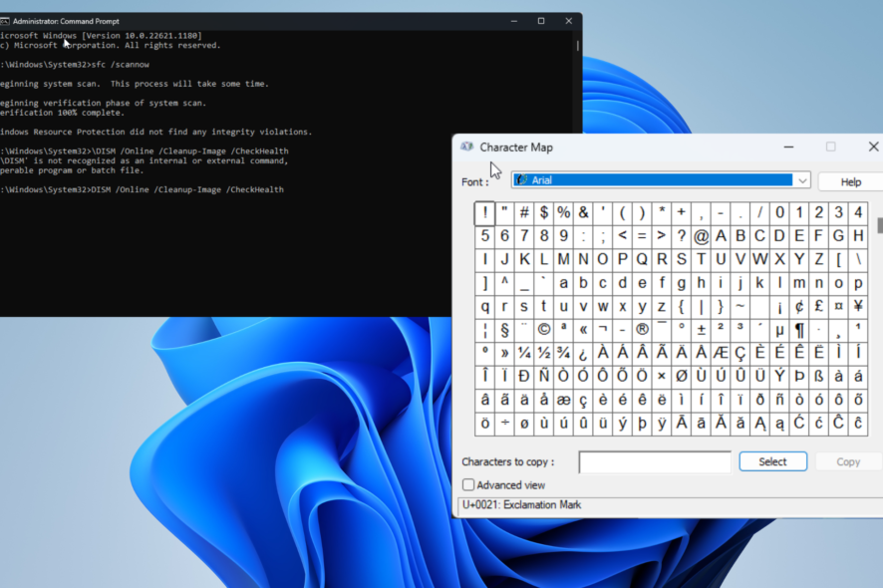Click the Copy button
The image size is (883, 588).
pos(848,461)
